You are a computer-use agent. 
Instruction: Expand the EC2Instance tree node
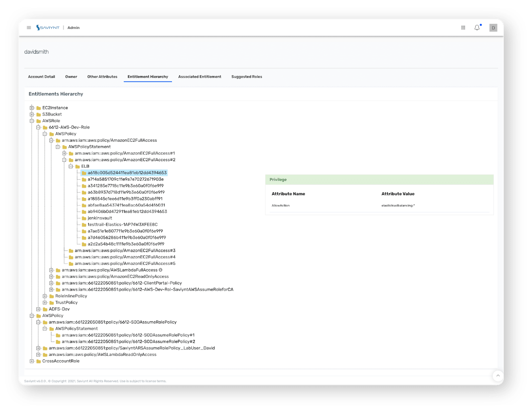coord(32,108)
